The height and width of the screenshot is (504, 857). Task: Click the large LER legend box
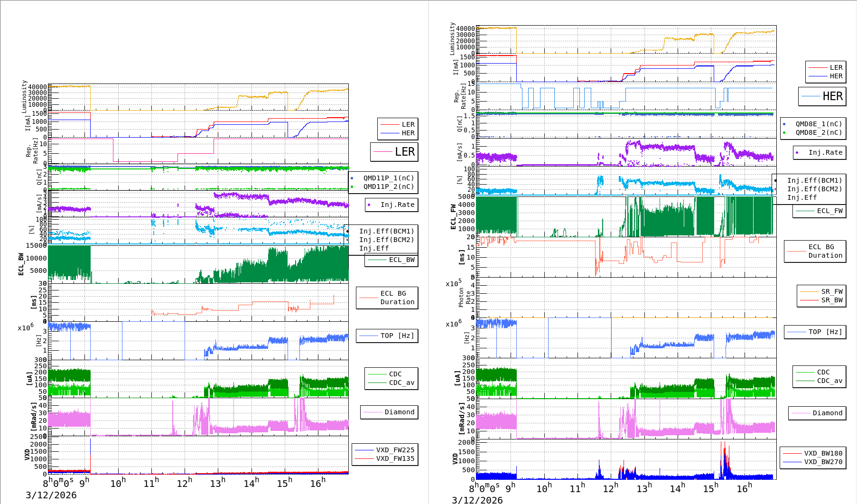394,152
